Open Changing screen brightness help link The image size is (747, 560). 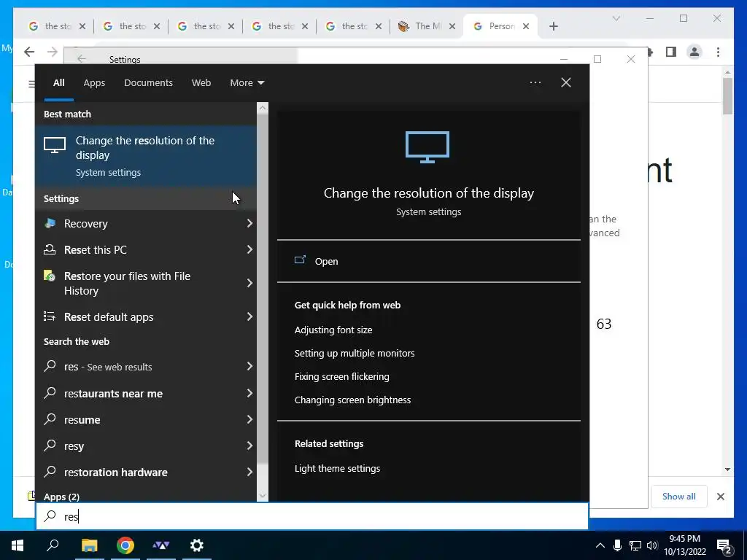tap(352, 400)
